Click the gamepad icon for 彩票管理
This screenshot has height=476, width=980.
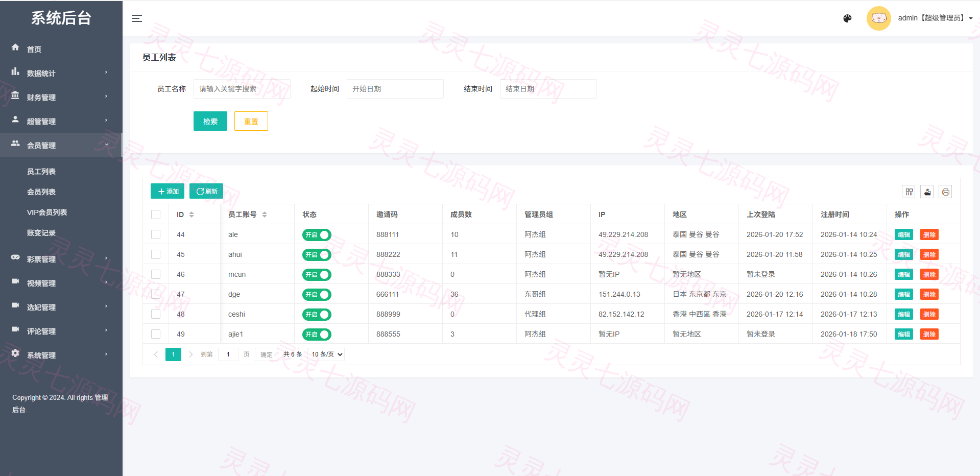(15, 257)
